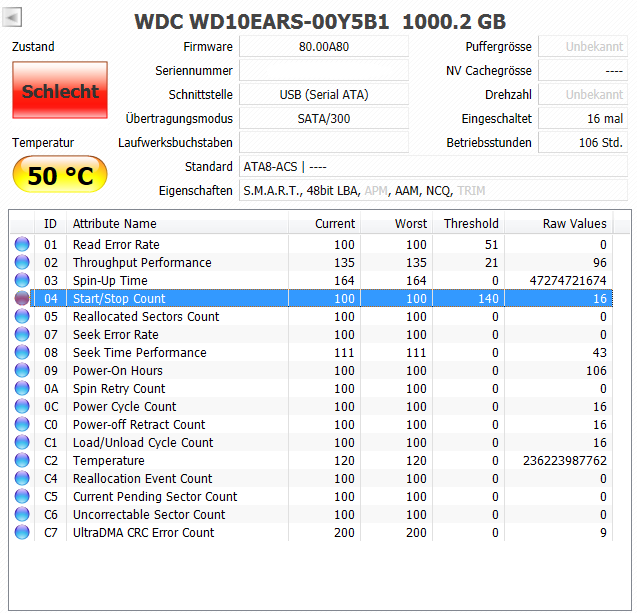Select the Seek Time Performance row text
637x613 pixels.
tap(140, 353)
